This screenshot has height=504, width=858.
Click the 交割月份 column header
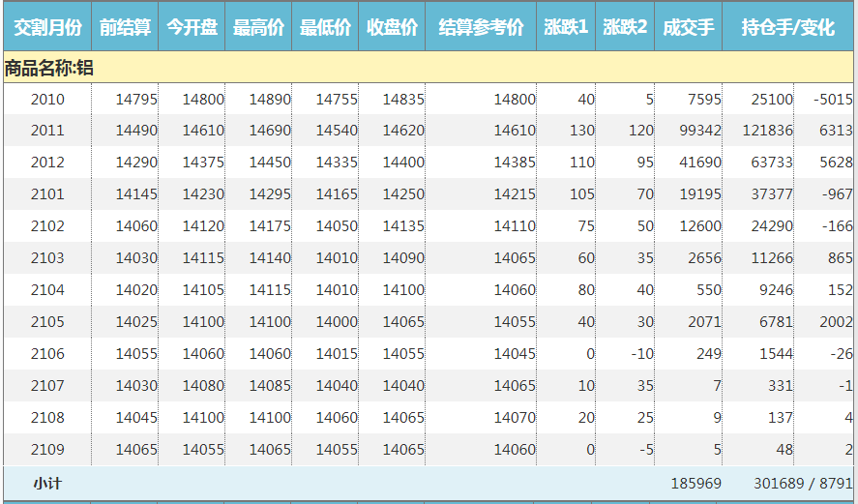coord(47,28)
